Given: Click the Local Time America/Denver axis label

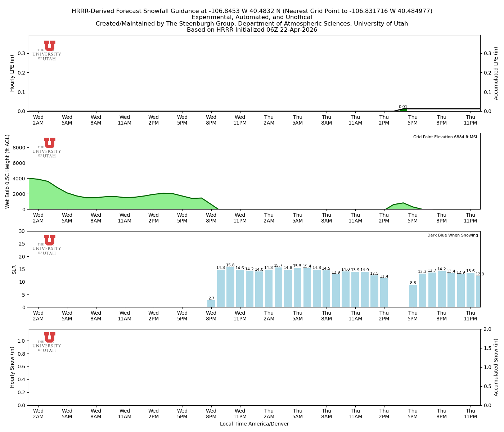Looking at the screenshot, I should 254,424.
